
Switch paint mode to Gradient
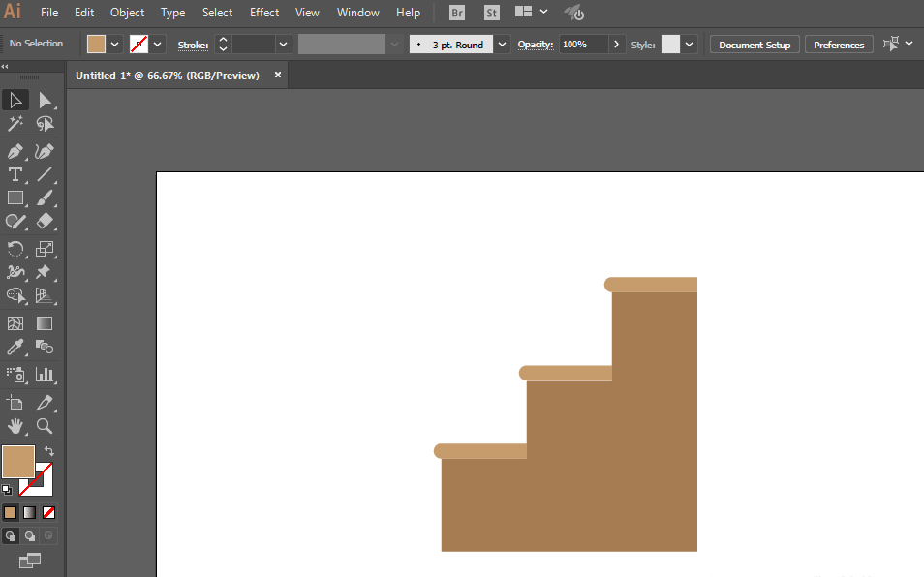tap(29, 512)
